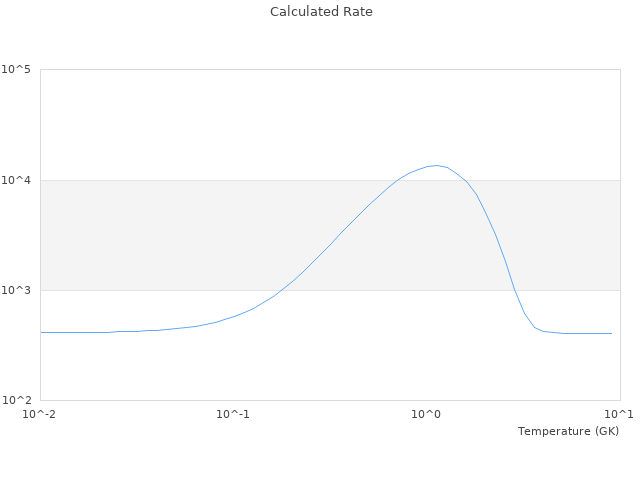The image size is (640, 480).
Task: Click the 10^-1 x-axis tick label
Action: coord(233,415)
